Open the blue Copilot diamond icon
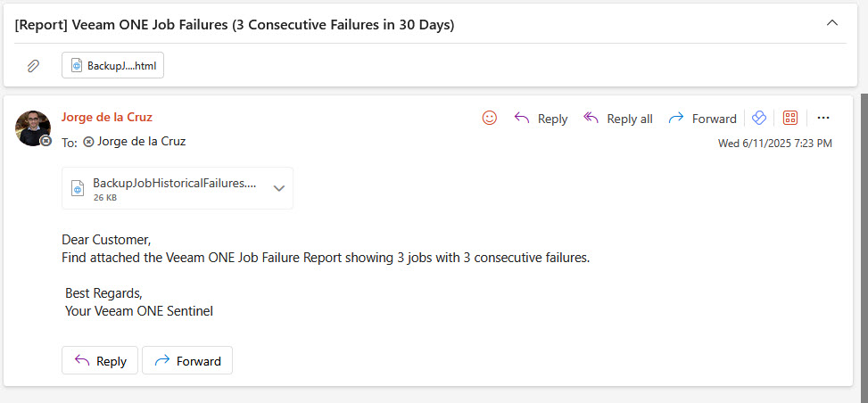The image size is (868, 403). [x=759, y=118]
